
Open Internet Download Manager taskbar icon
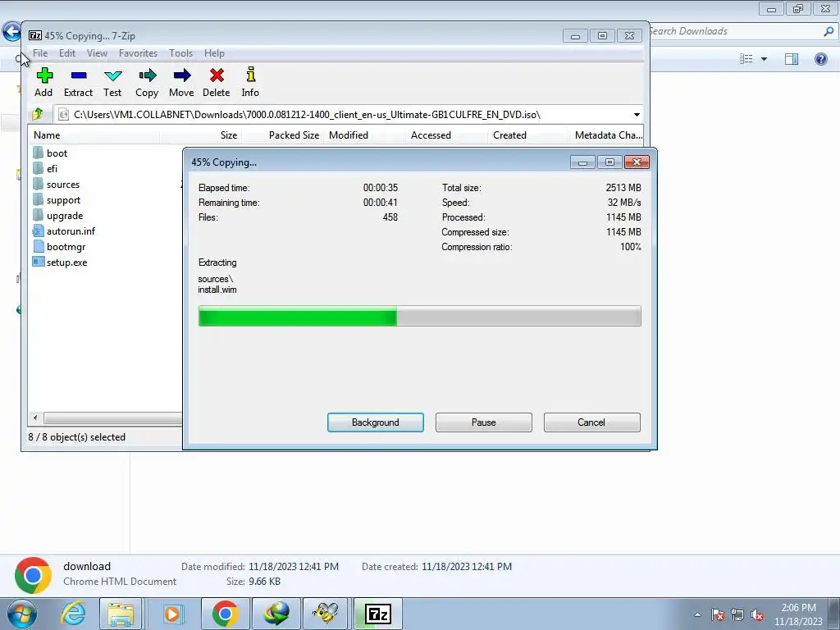(x=276, y=614)
